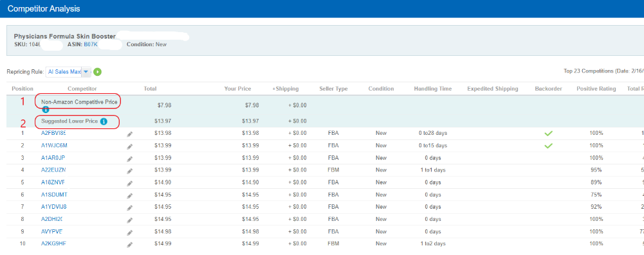This screenshot has width=644, height=255.
Task: Edit competitor A1AR0JP with pencil icon
Action: pos(130,158)
